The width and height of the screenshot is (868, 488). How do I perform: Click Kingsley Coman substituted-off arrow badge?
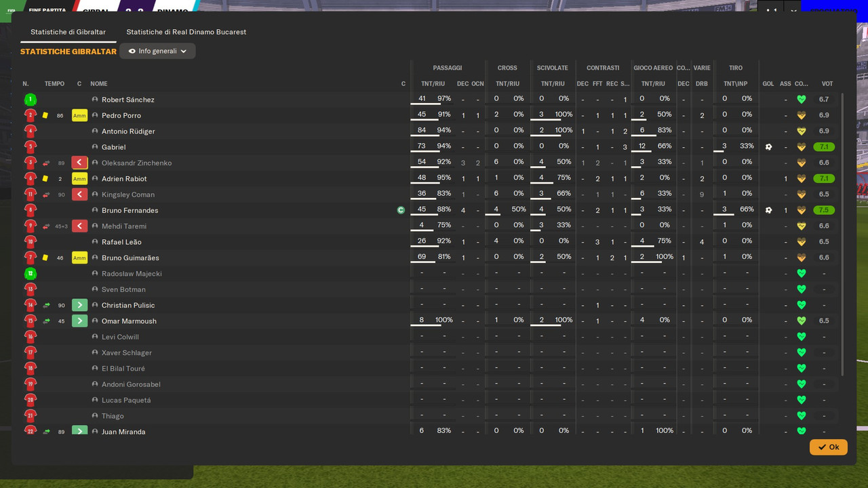79,195
